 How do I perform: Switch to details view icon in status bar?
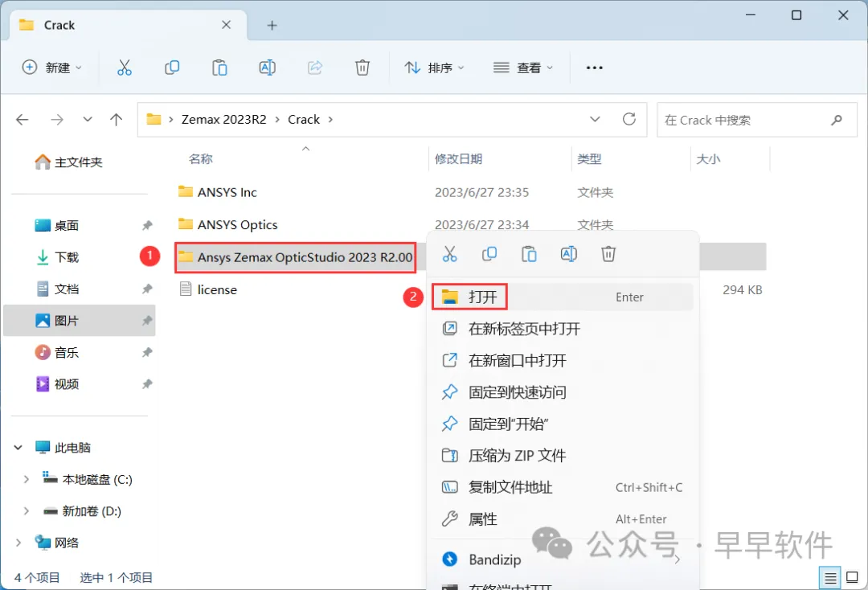pyautogui.click(x=829, y=579)
